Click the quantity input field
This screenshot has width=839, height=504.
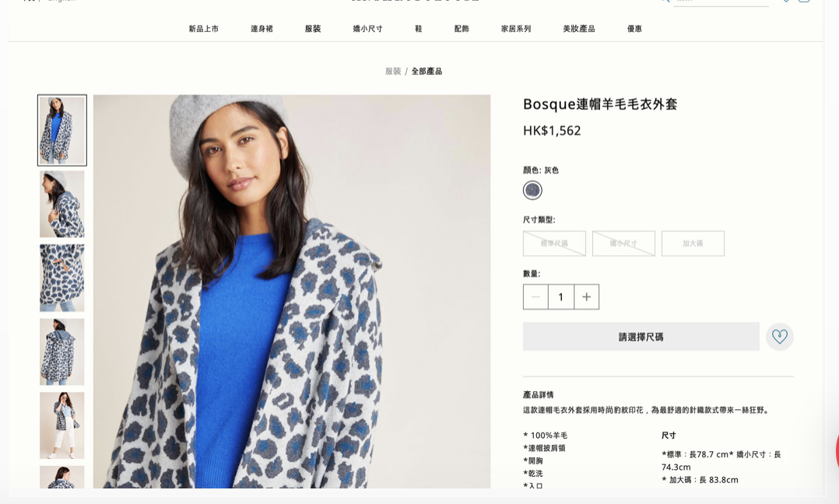coord(560,296)
